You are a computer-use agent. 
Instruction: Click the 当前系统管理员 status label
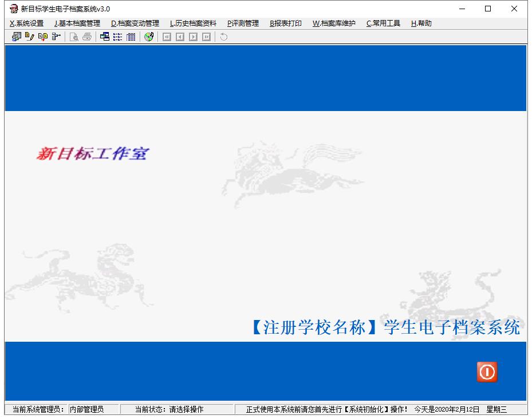coord(38,409)
